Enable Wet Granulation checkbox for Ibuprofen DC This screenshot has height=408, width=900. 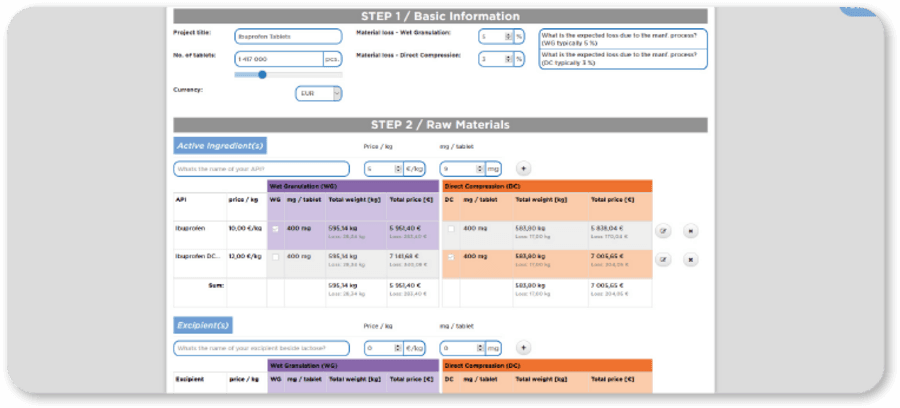point(276,257)
